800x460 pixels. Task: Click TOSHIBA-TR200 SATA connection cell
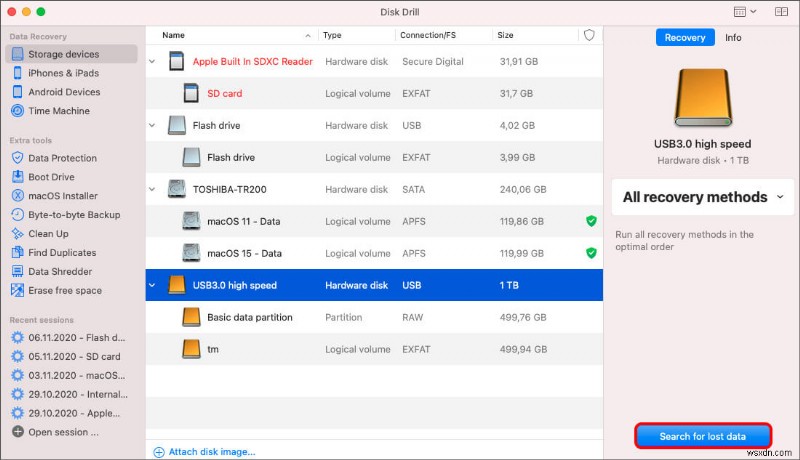(x=413, y=189)
